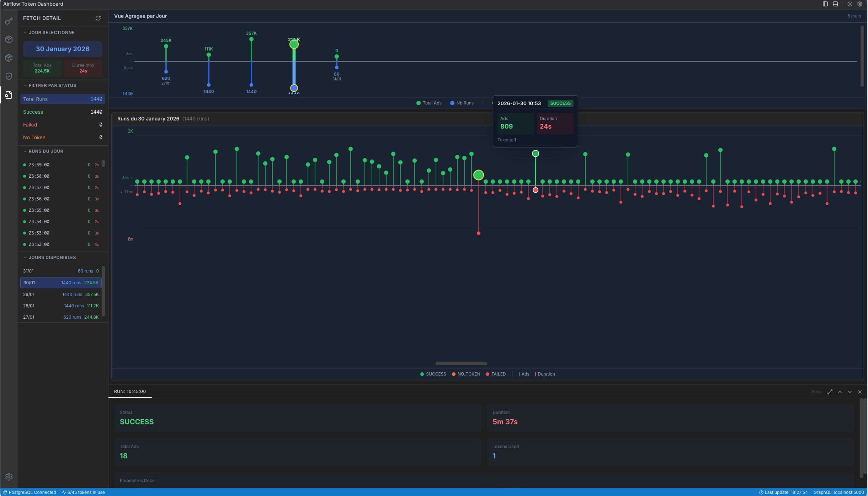Image resolution: width=868 pixels, height=496 pixels.
Task: Select the 29/01 day entry
Action: click(61, 295)
